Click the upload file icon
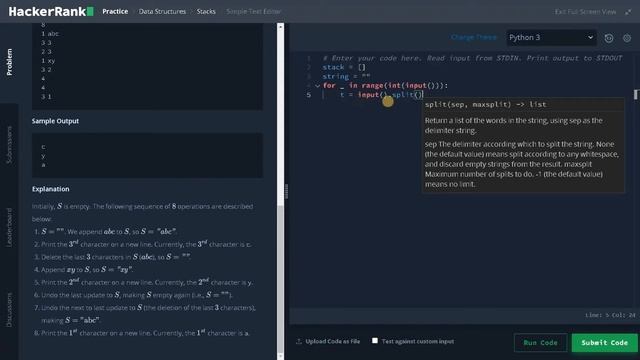This screenshot has width=640, height=360. 299,341
